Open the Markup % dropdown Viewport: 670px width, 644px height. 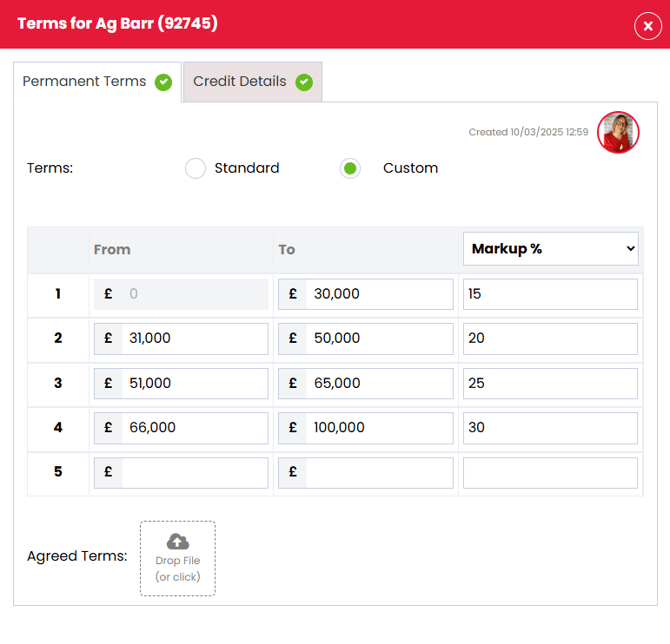coord(551,249)
